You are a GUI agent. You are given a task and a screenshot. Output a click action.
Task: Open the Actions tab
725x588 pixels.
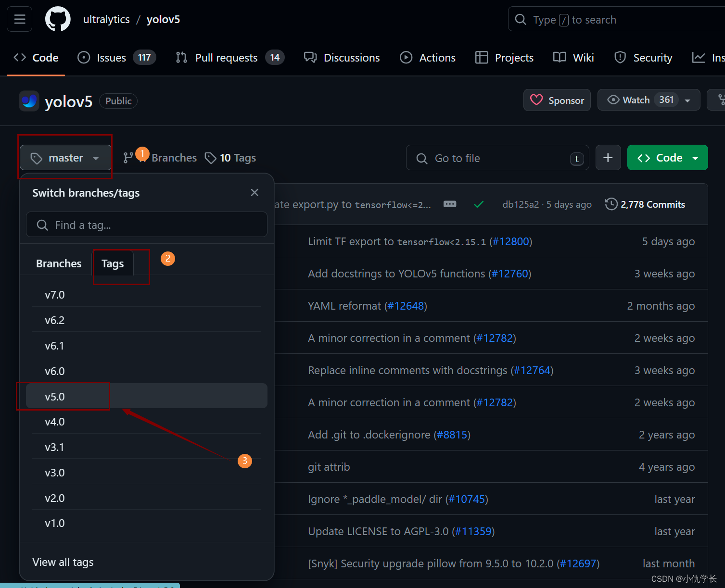click(x=428, y=58)
